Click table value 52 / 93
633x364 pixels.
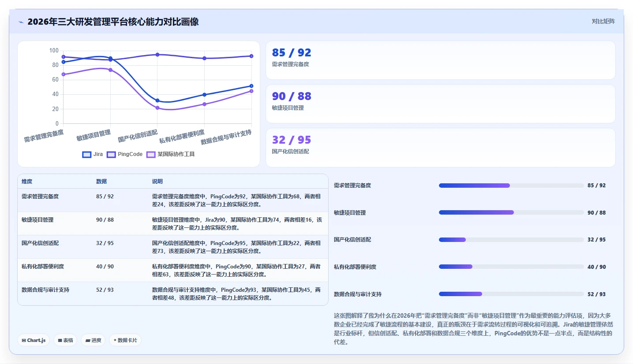[105, 290]
